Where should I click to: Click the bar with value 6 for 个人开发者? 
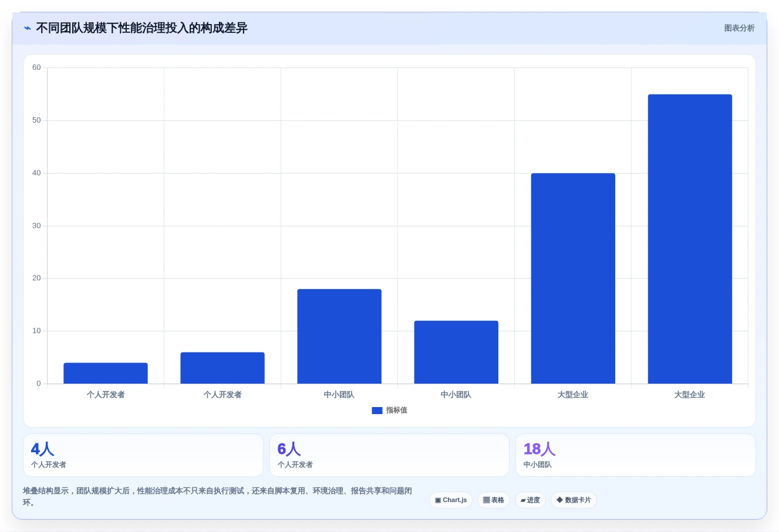[222, 368]
